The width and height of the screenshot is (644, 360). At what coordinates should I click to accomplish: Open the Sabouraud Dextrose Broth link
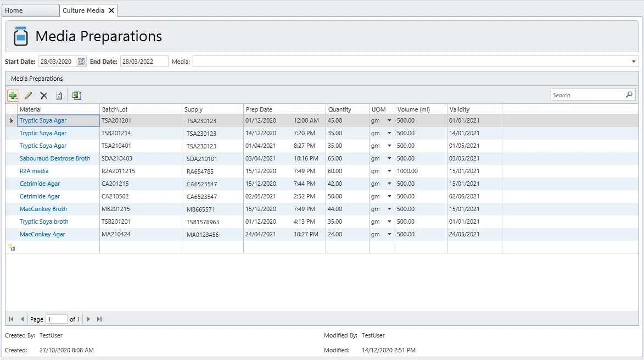pyautogui.click(x=55, y=159)
